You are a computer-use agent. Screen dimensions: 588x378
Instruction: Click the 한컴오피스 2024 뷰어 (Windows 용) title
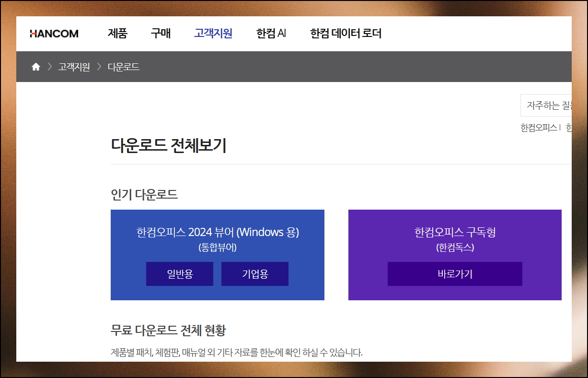pos(218,232)
